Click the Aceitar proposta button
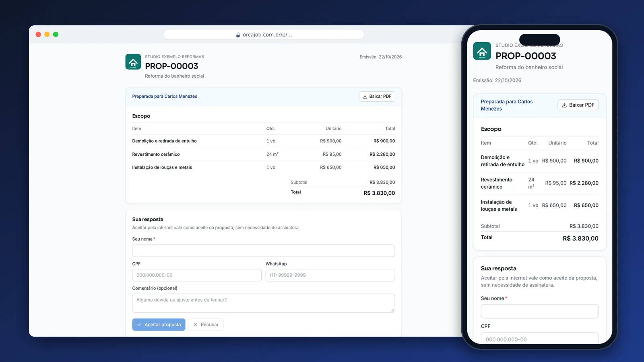Viewport: 644px width, 362px height. [x=159, y=325]
